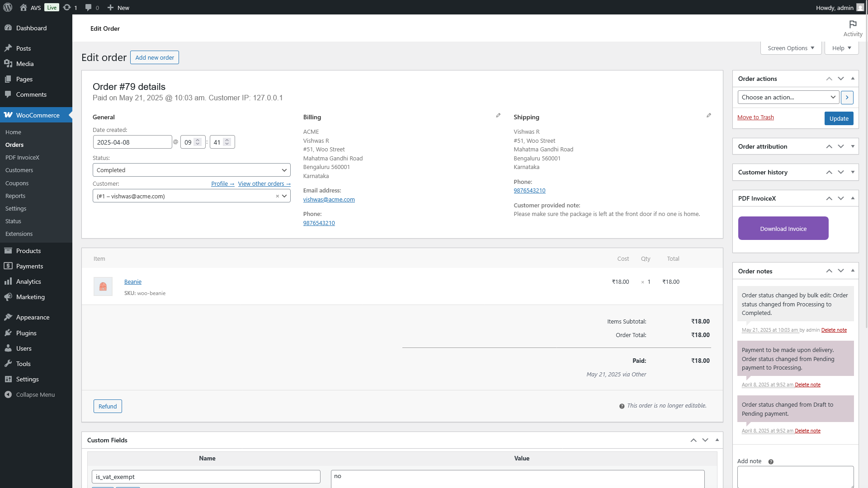
Task: Click the WordPress logo icon
Action: [7, 7]
